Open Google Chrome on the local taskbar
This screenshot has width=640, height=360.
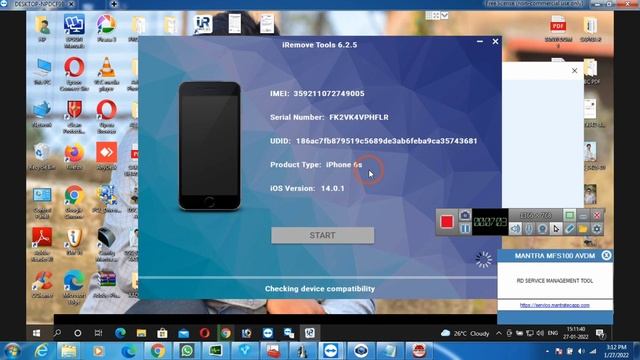pyautogui.click(x=158, y=351)
